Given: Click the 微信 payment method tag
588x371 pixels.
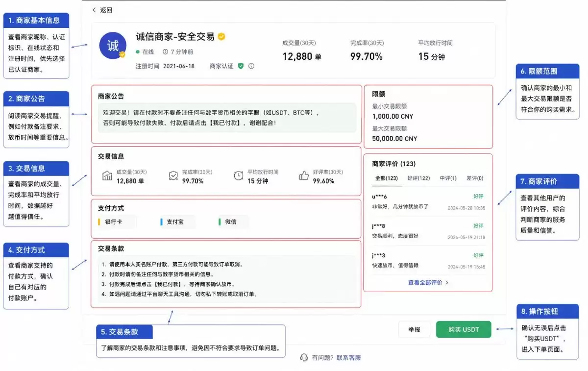Looking at the screenshot, I should tap(233, 222).
